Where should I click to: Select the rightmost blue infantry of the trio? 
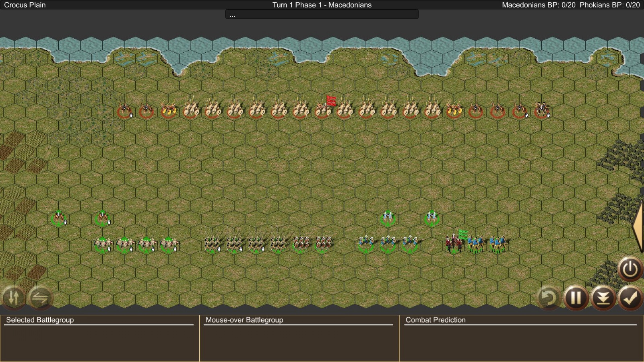pyautogui.click(x=410, y=244)
